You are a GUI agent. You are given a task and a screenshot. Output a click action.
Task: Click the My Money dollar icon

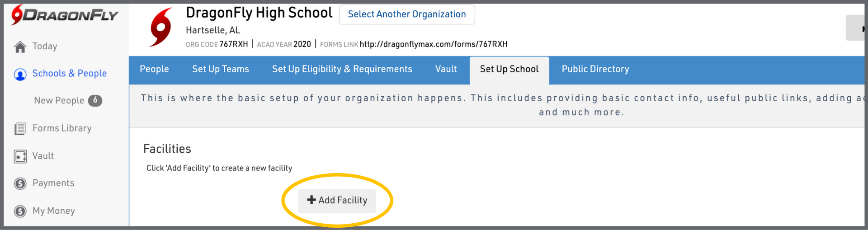tap(20, 211)
